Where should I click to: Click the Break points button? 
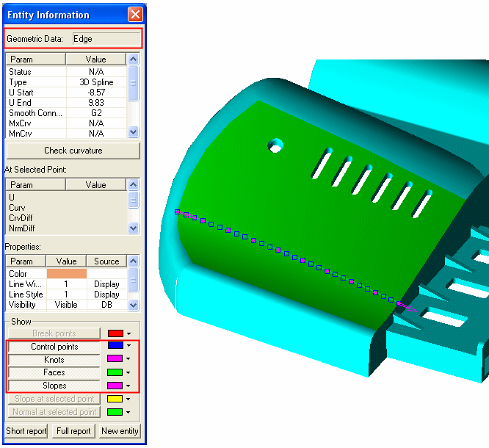[x=54, y=333]
